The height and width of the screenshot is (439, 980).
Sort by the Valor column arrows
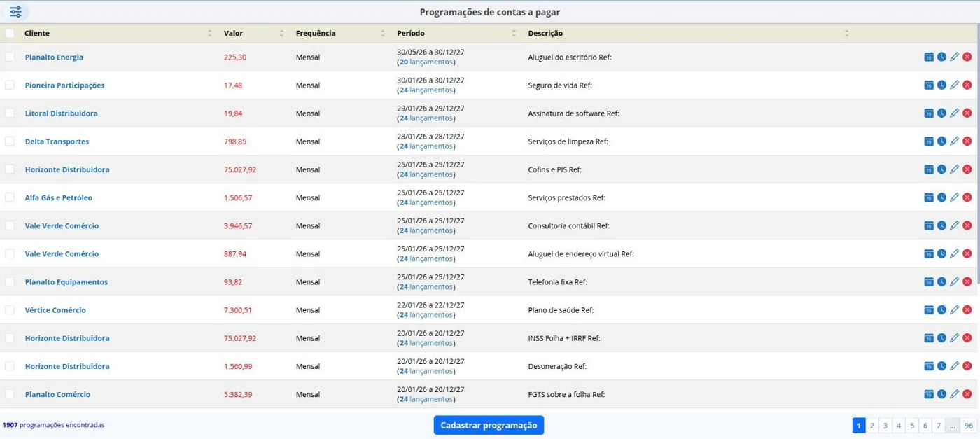tap(281, 33)
